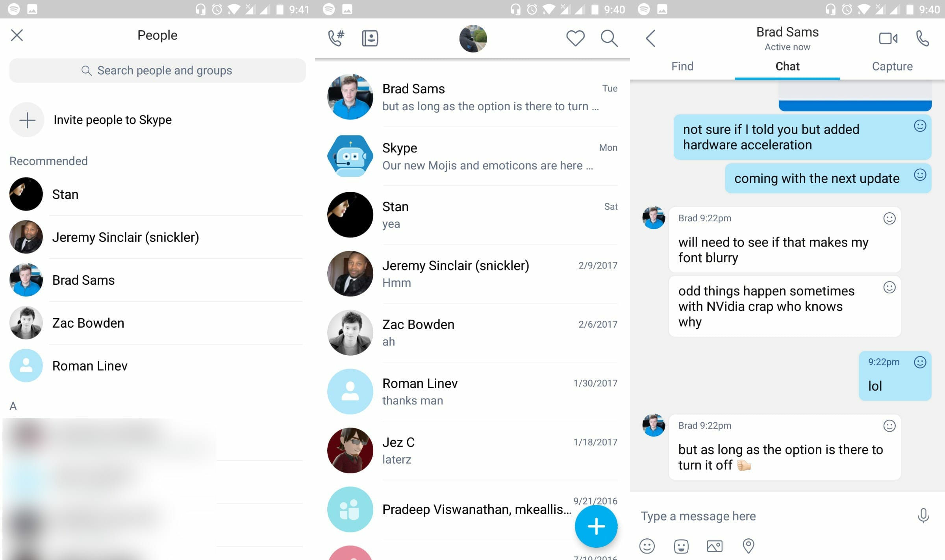Switch to the Find tab

(x=682, y=66)
